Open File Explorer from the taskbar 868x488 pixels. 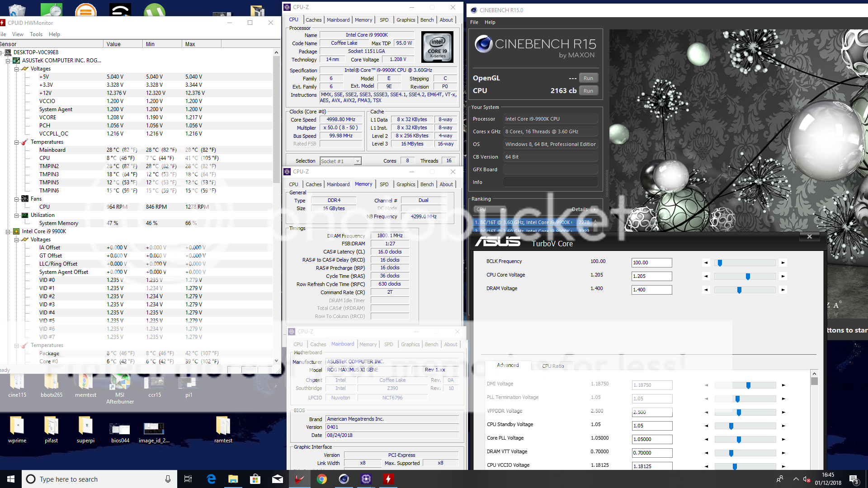[233, 479]
